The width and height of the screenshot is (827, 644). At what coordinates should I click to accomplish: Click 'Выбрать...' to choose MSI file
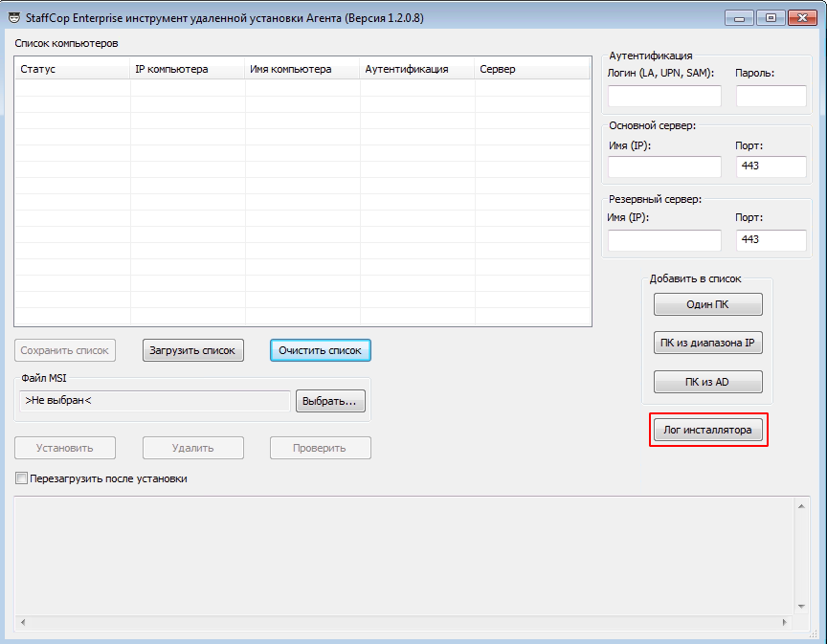[330, 401]
